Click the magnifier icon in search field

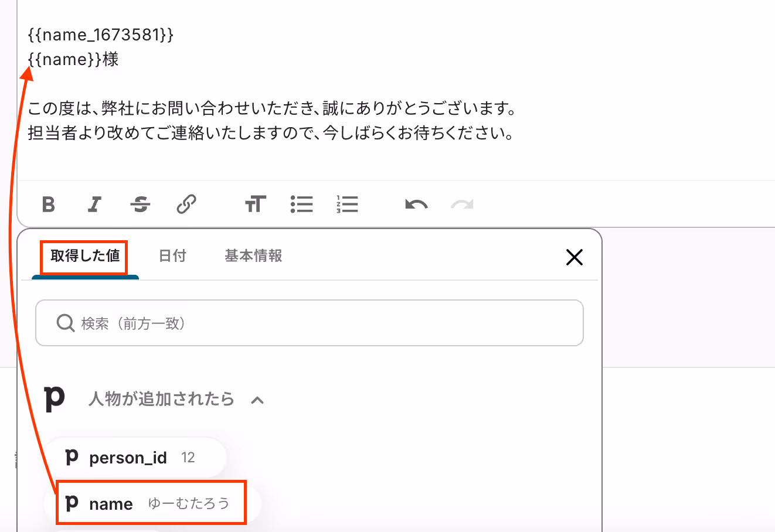pyautogui.click(x=65, y=323)
